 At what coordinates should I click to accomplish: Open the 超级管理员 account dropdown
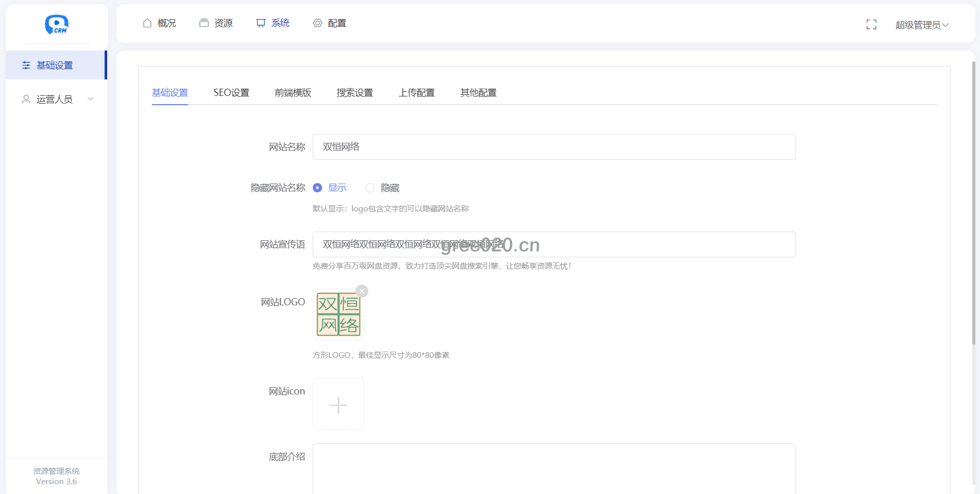(922, 25)
